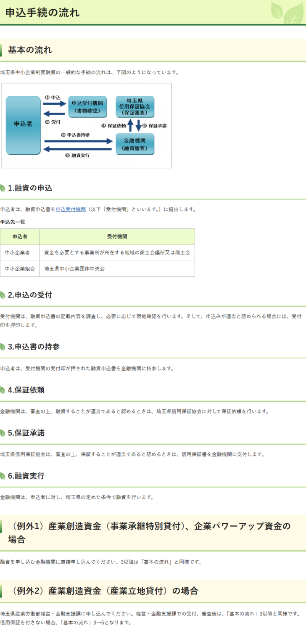Click the ⑤ 保証承諾 down arrow
Viewport: 306px width, 644px height.
tap(139, 125)
